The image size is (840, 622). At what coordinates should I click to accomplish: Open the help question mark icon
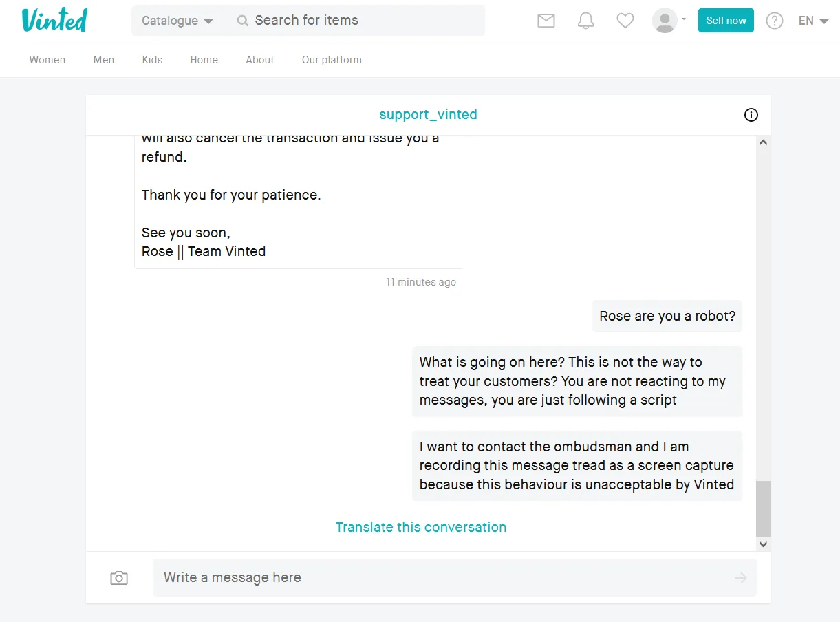(775, 21)
